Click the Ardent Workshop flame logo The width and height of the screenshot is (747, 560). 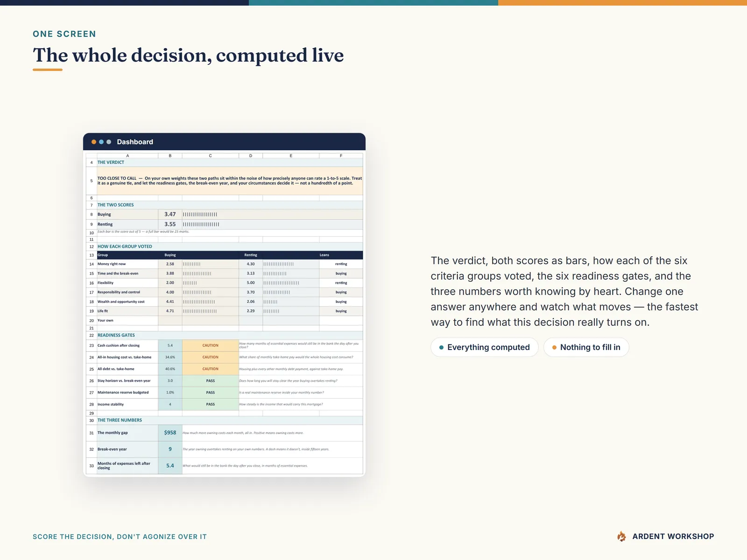pyautogui.click(x=621, y=537)
